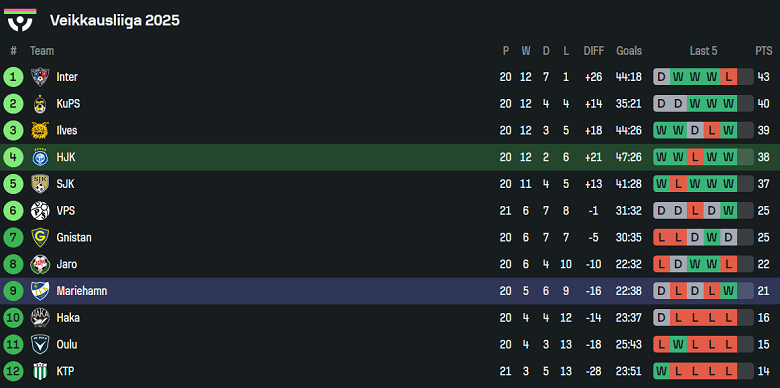Select KuPS's most recent green W result
This screenshot has width=780, height=388.
pyautogui.click(x=728, y=104)
